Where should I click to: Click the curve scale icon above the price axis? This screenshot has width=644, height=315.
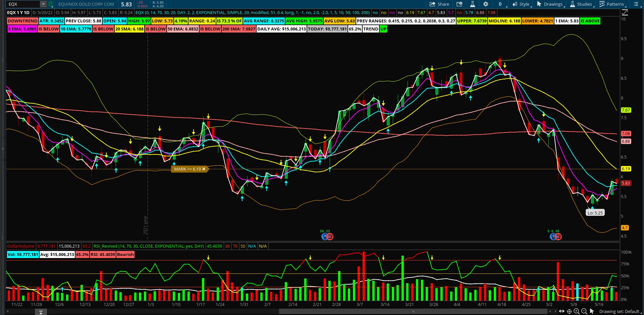pos(625,12)
